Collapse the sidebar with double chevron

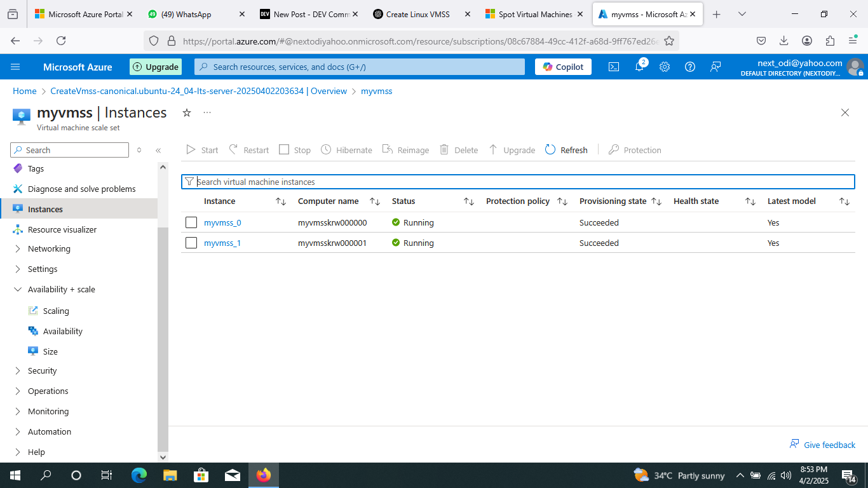pyautogui.click(x=158, y=151)
